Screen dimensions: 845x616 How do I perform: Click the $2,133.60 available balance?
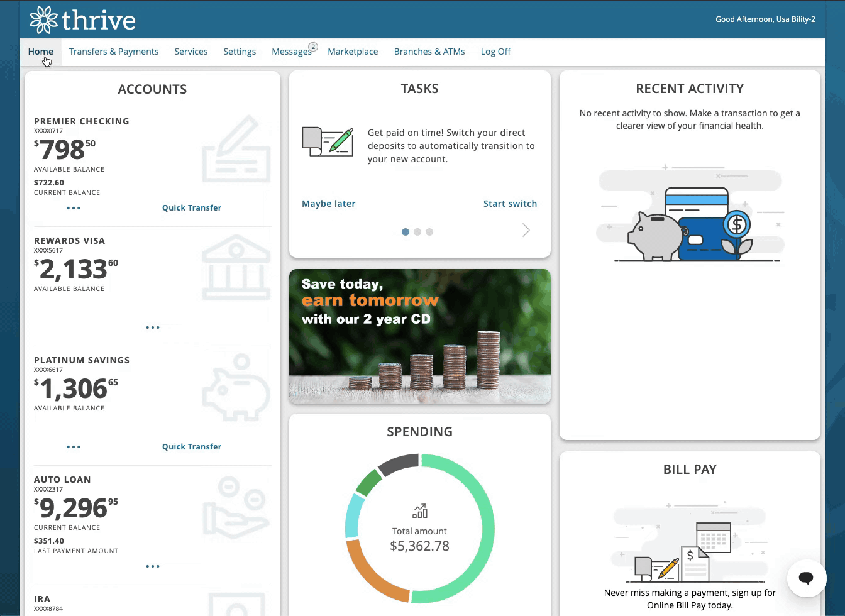point(76,269)
